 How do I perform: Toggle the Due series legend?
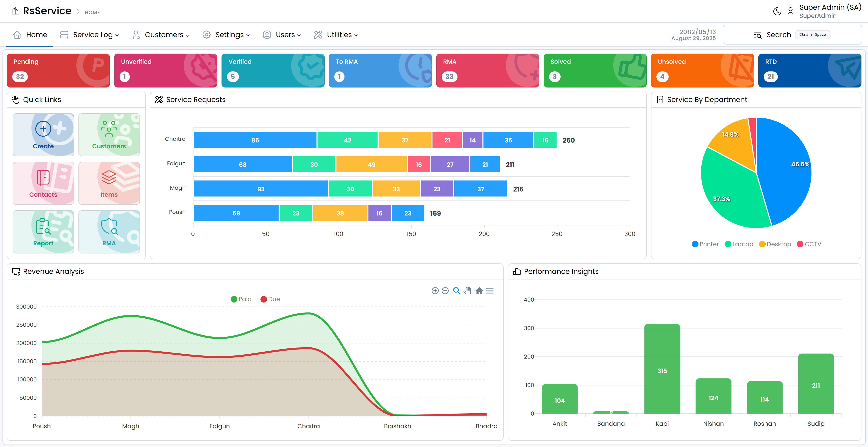pos(270,299)
